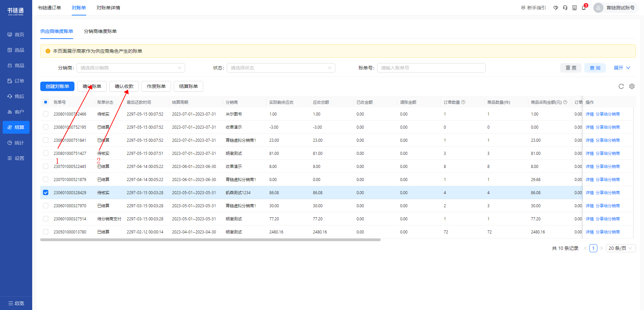The image size is (644, 310).
Task: Check the row for bill 230801000751841
Action: click(x=46, y=140)
